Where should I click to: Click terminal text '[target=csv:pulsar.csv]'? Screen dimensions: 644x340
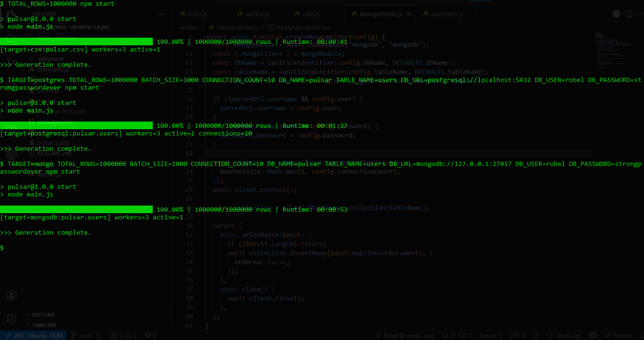coord(44,49)
